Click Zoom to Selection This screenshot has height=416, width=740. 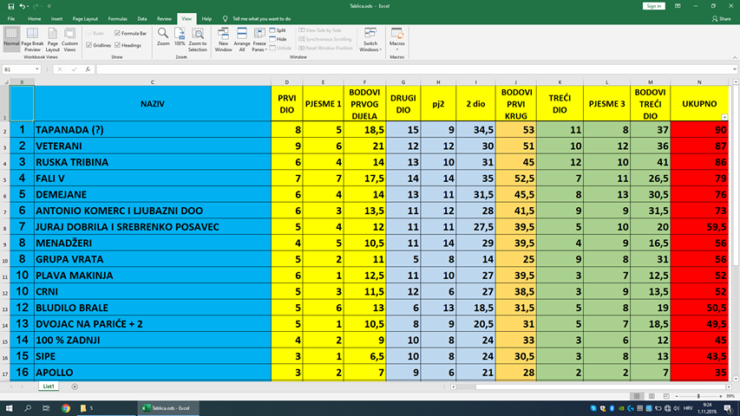pos(198,39)
